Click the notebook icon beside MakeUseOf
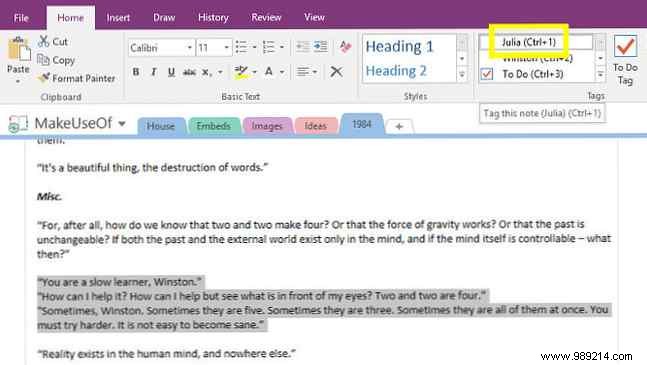This screenshot has height=365, width=647. pos(18,123)
